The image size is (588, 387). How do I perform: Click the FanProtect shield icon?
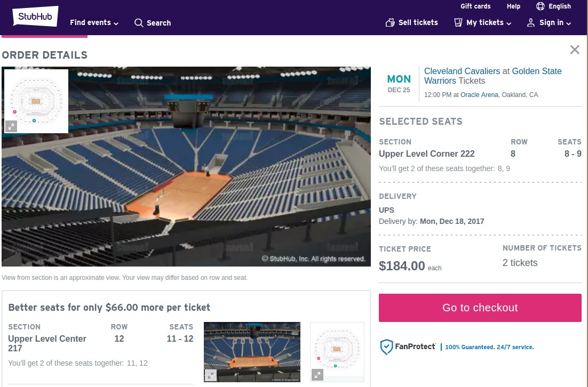pos(386,347)
